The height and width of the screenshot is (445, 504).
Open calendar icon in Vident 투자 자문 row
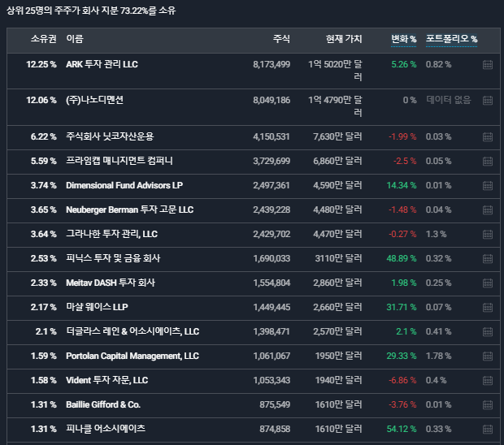pos(488,381)
